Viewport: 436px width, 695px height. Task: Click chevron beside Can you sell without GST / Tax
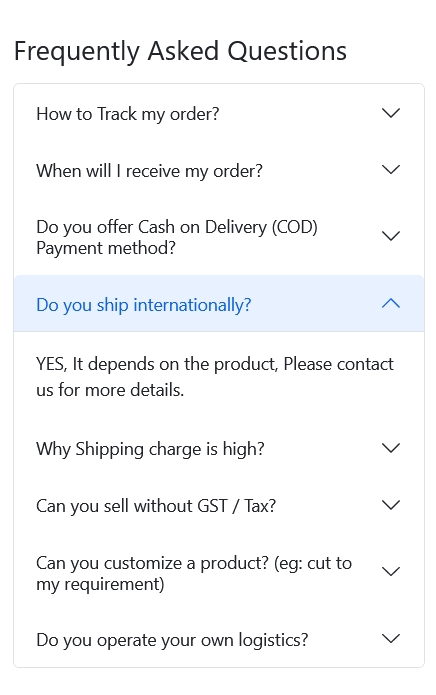point(390,505)
